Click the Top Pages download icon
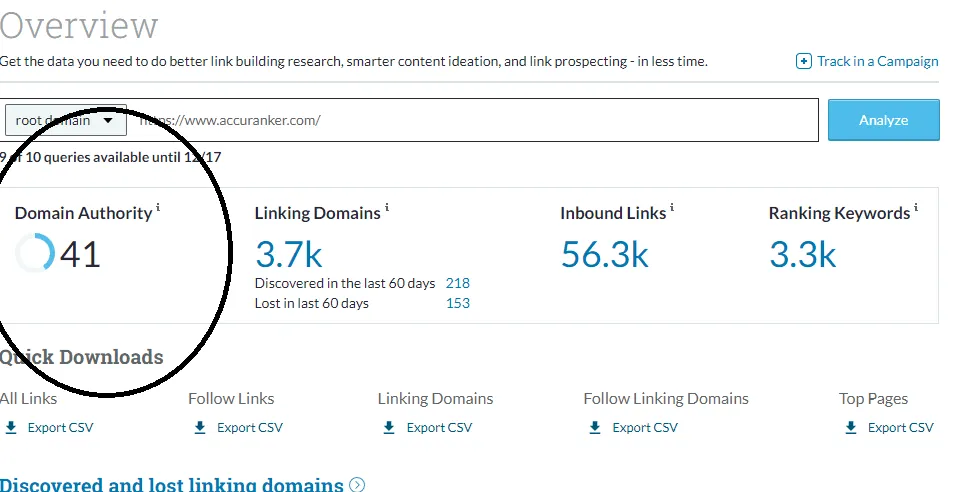Screen dimensions: 975x492 click(x=851, y=427)
